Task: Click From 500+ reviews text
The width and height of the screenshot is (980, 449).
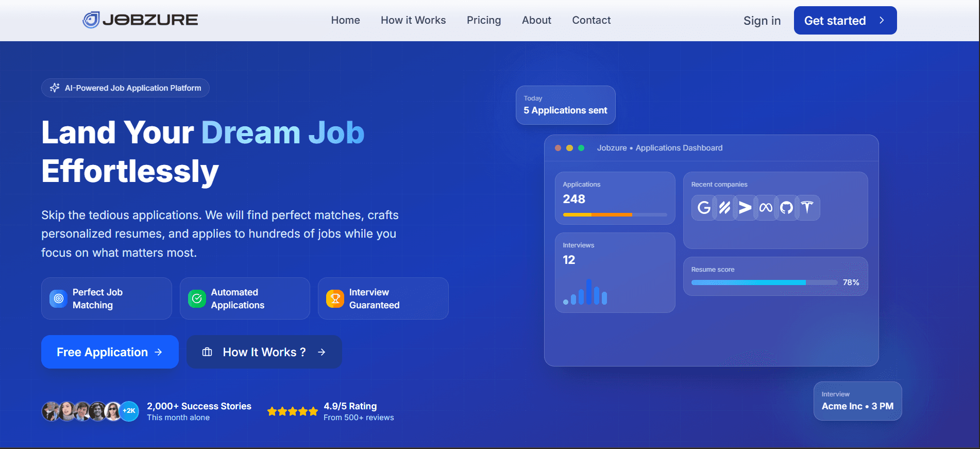Action: (359, 418)
